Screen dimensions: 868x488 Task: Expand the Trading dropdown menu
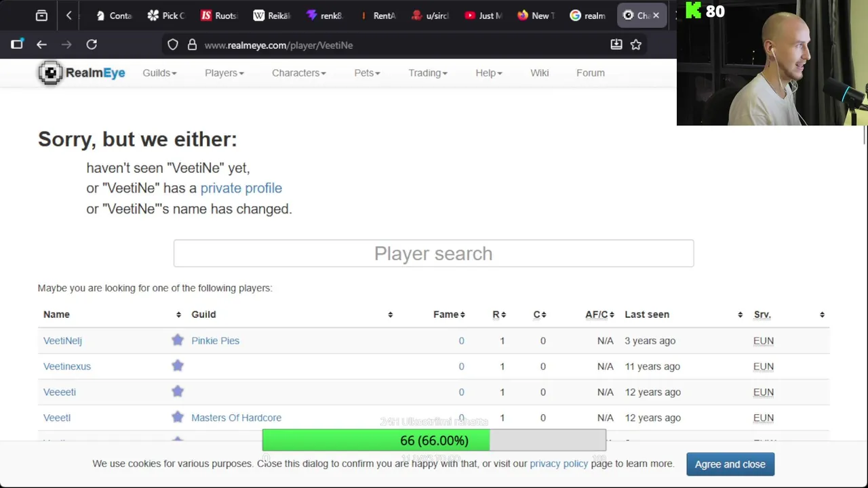click(427, 73)
